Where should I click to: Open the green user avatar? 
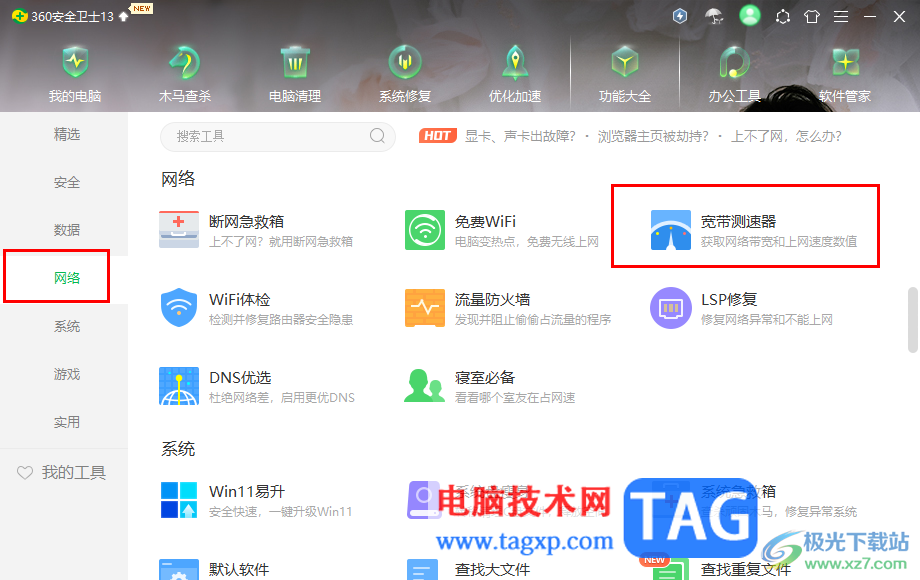pyautogui.click(x=749, y=16)
